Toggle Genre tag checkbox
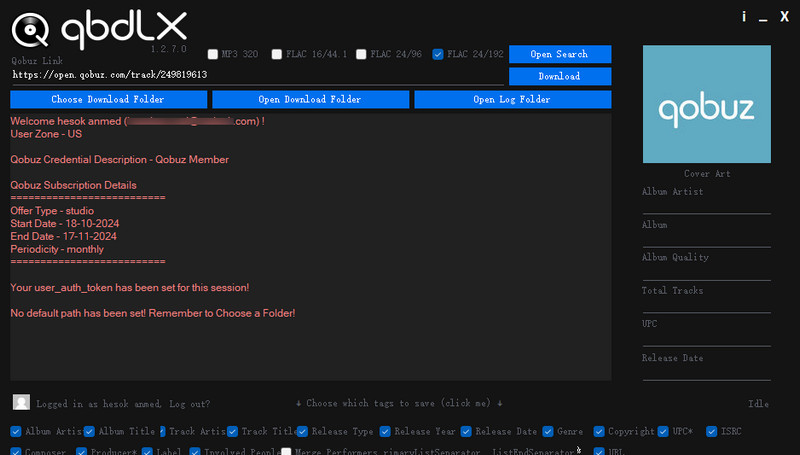Screen dimensions: 800x455 click(x=548, y=432)
